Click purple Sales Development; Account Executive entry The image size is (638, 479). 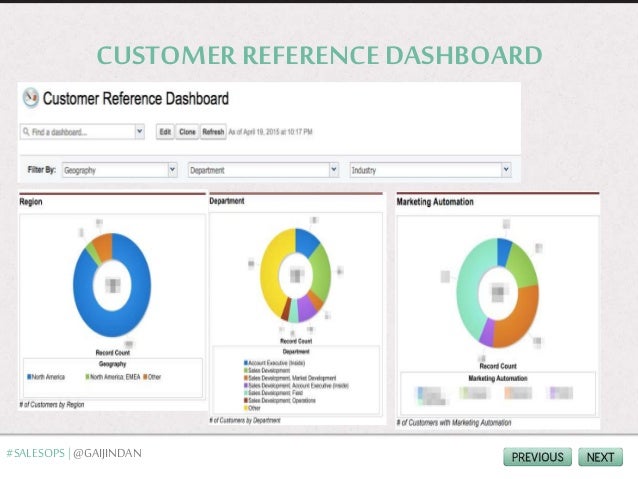click(x=296, y=385)
